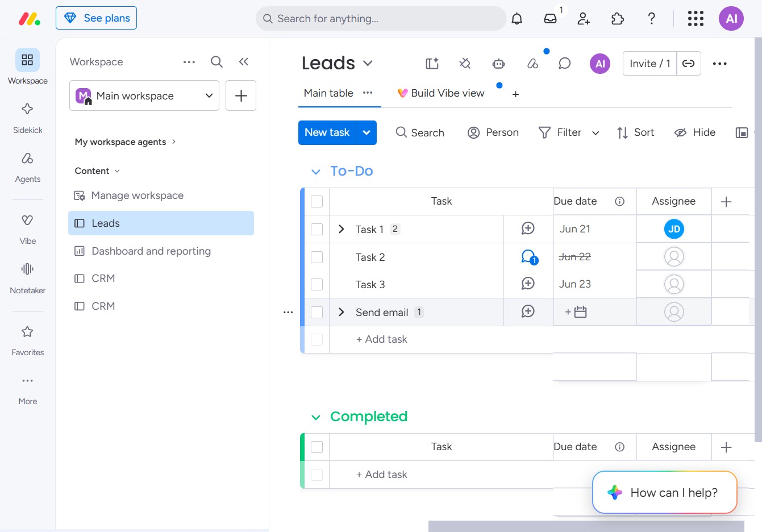The image size is (762, 532).
Task: Select all tasks checkbox in To-Do header
Action: pyautogui.click(x=317, y=201)
